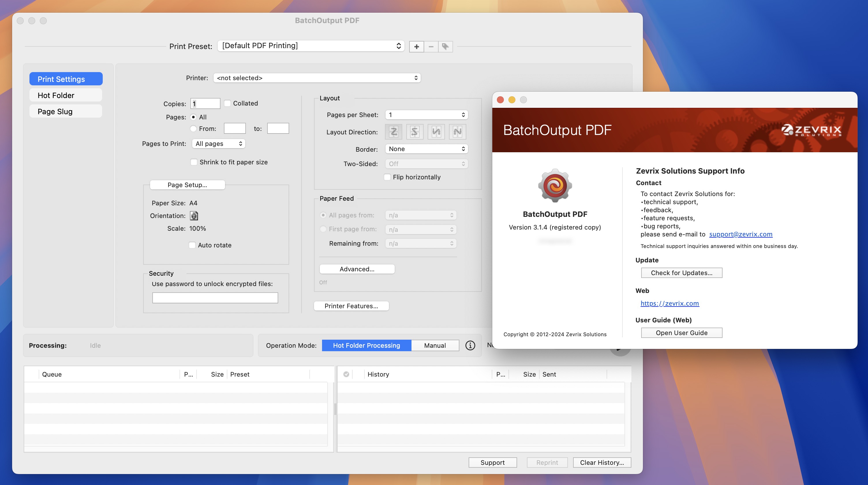Click the reverse Z-fold layout direction icon
This screenshot has width=868, height=485.
click(416, 132)
